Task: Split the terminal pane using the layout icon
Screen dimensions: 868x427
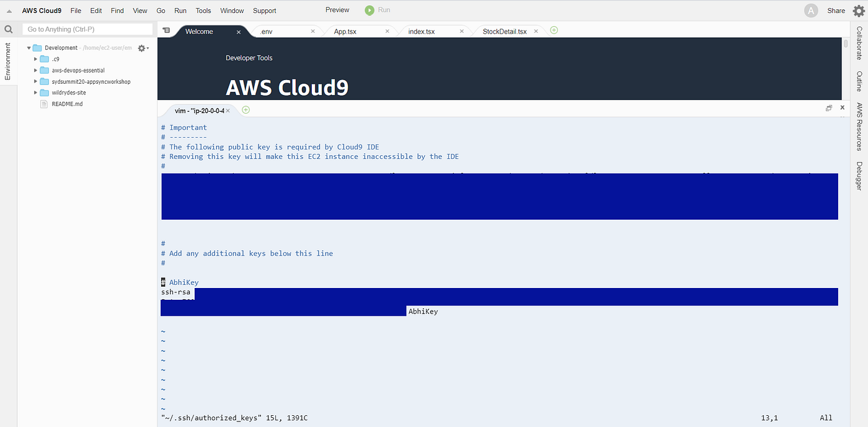Action: point(829,107)
